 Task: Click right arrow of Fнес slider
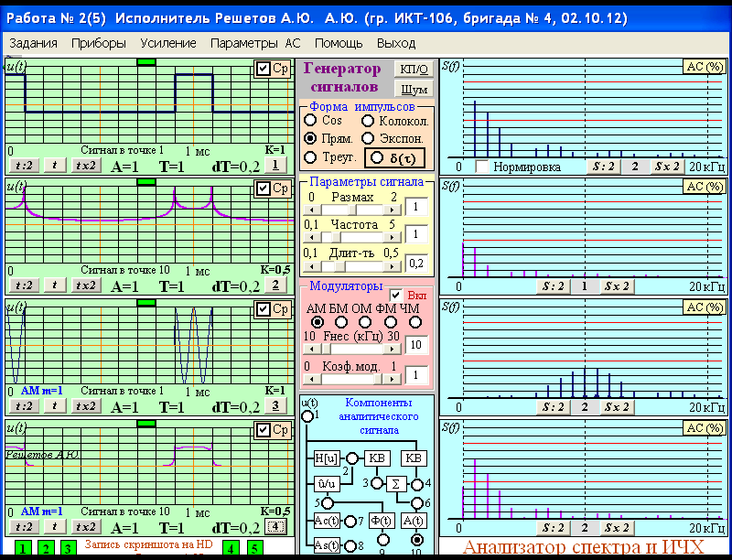click(394, 348)
